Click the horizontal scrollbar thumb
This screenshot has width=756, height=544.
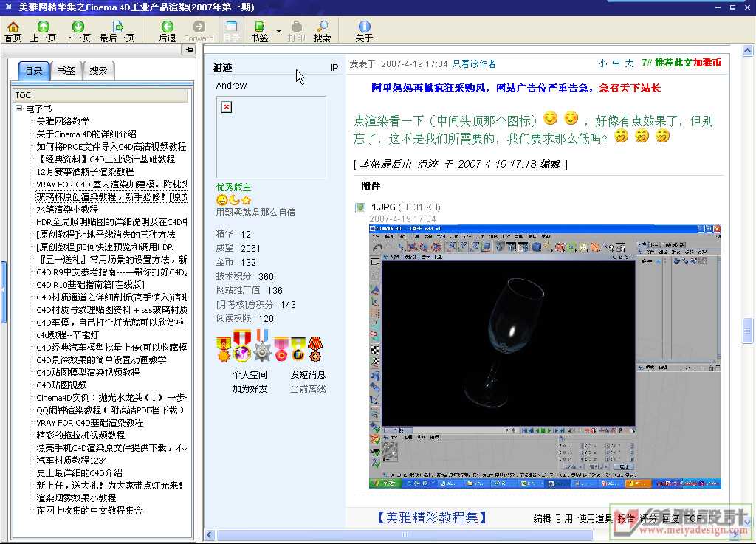(405, 535)
